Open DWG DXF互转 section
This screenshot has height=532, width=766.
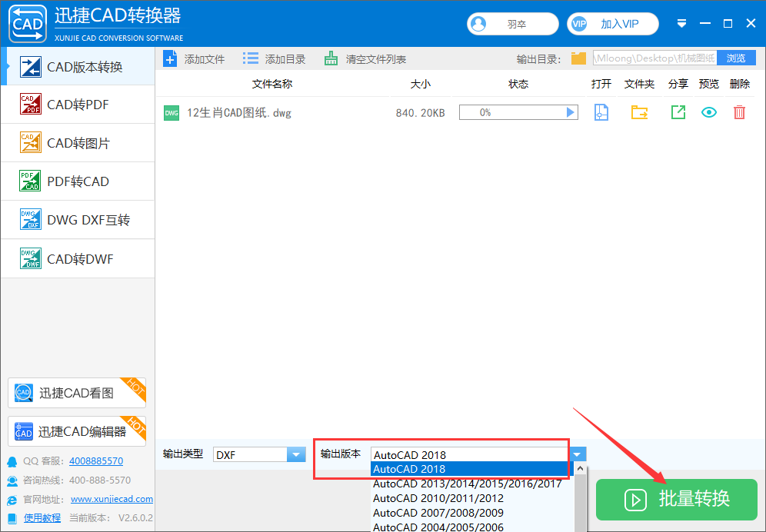pos(78,220)
